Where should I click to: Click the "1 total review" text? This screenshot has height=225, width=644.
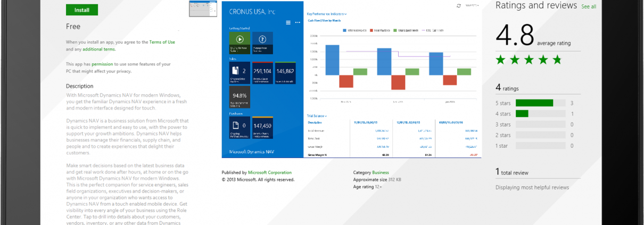pos(512,172)
